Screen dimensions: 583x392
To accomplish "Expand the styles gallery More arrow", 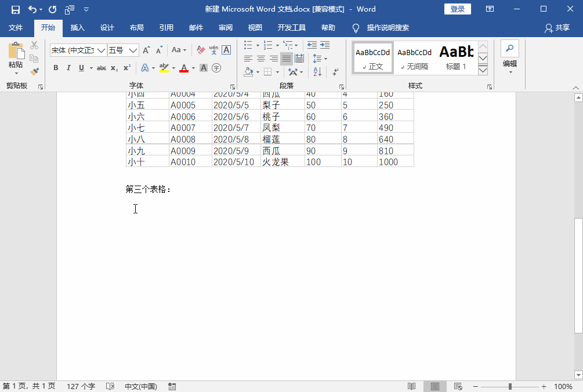I will pos(483,70).
